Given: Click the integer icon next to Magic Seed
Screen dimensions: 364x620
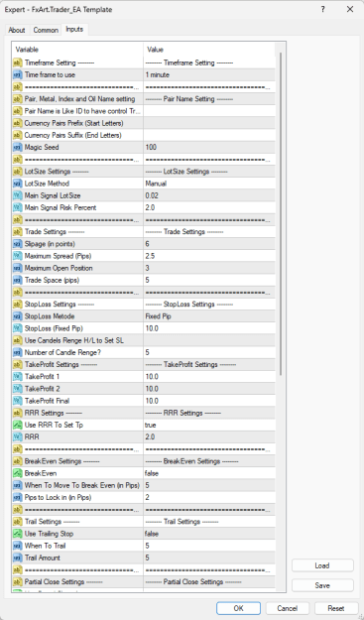Looking at the screenshot, I should (18, 147).
